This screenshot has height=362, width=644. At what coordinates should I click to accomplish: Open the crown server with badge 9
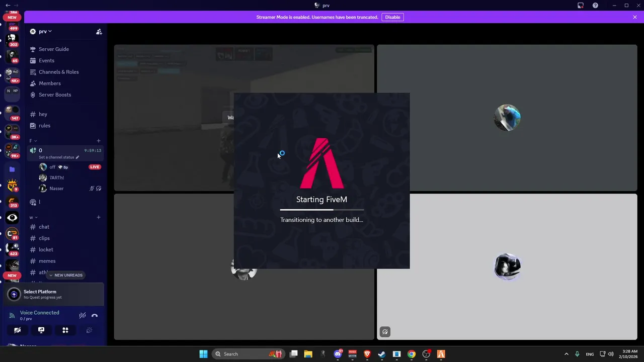[x=12, y=186]
